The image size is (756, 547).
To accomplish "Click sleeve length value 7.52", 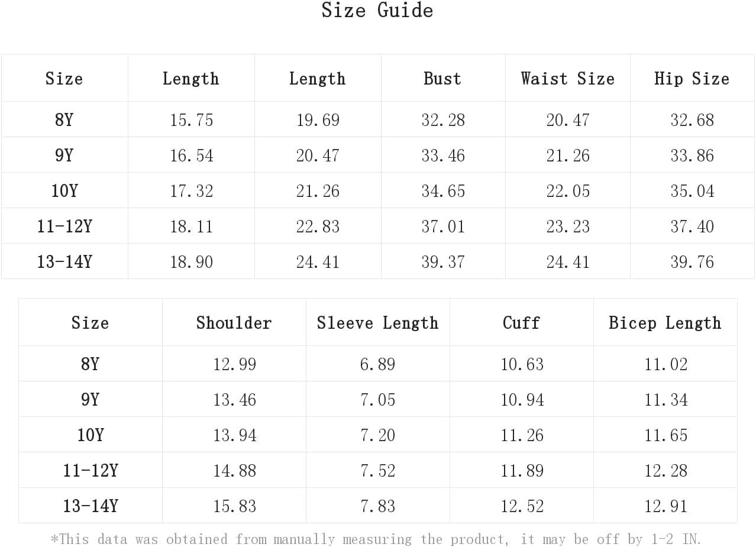I will 377,470.
